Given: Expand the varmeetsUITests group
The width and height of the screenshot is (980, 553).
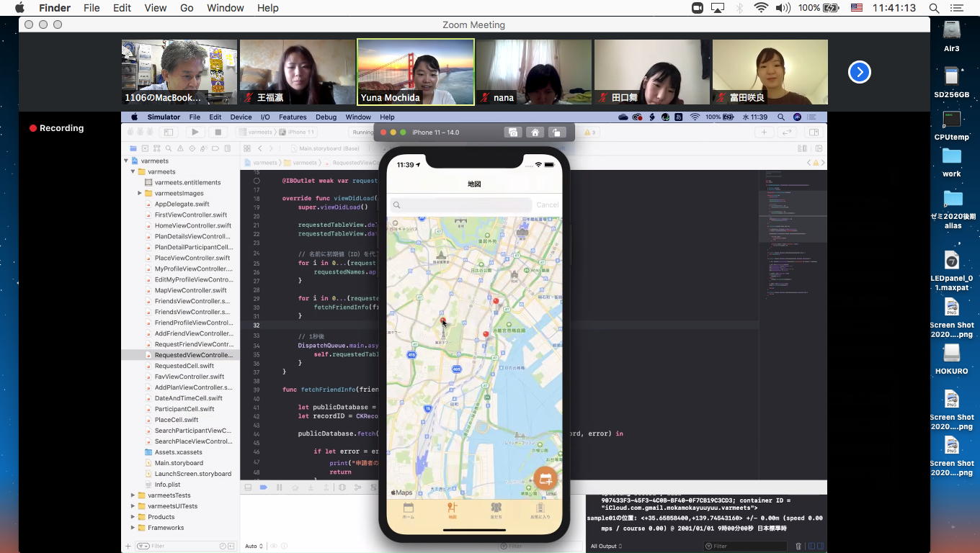Looking at the screenshot, I should (x=133, y=506).
